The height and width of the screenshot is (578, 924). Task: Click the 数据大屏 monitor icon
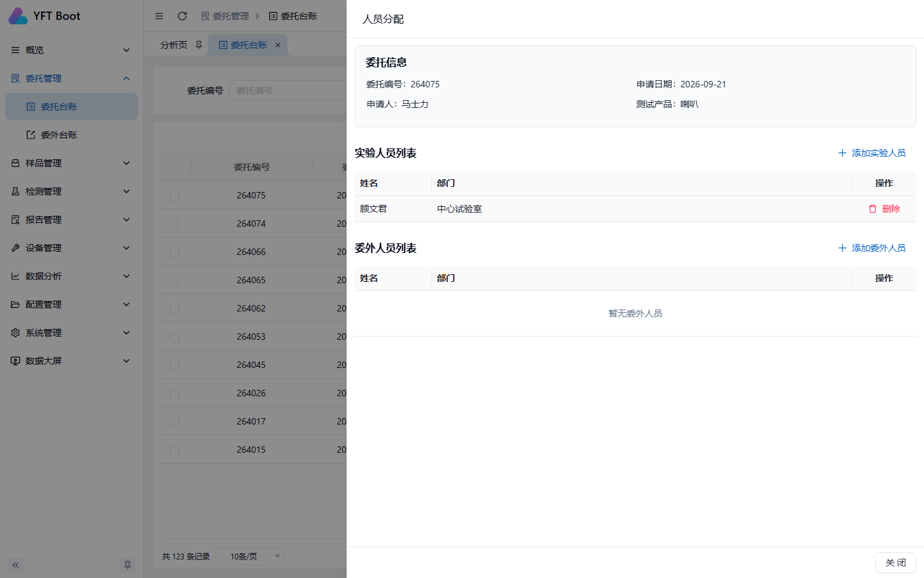pos(15,361)
